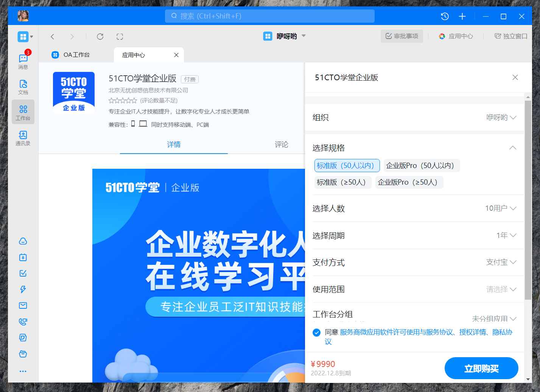Select 标准版（≥50人）specification
This screenshot has height=392, width=540.
(343, 182)
